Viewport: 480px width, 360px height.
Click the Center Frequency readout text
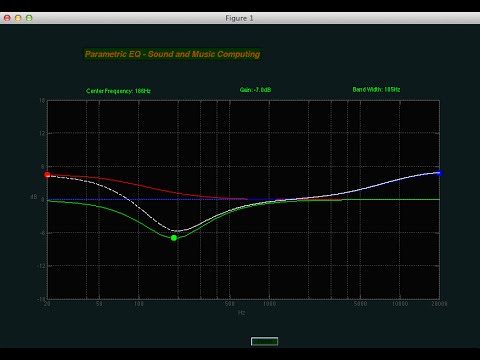(118, 91)
